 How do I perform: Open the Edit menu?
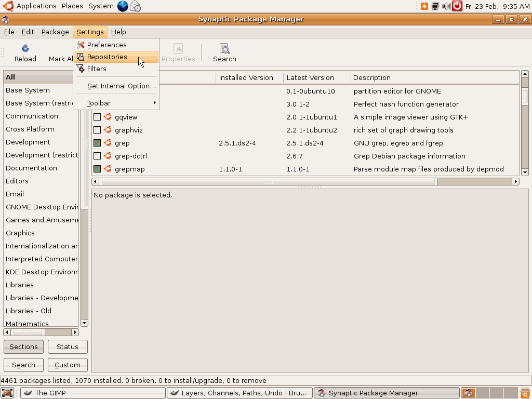pyautogui.click(x=28, y=32)
